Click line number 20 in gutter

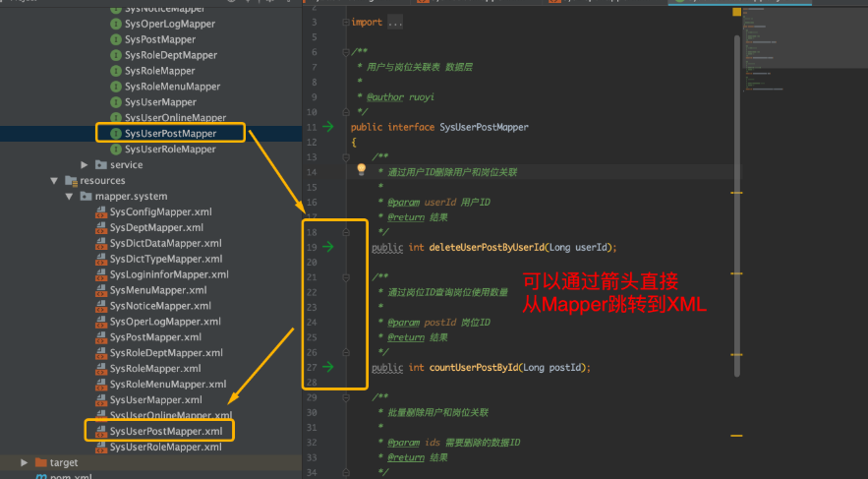point(312,262)
